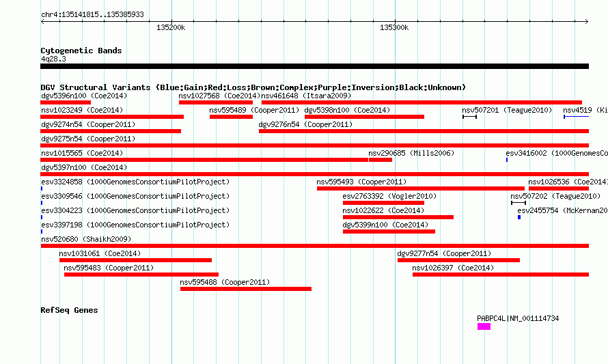Open nsv290685 (Mills2006) variant
The width and height of the screenshot is (608, 364).
(381, 160)
